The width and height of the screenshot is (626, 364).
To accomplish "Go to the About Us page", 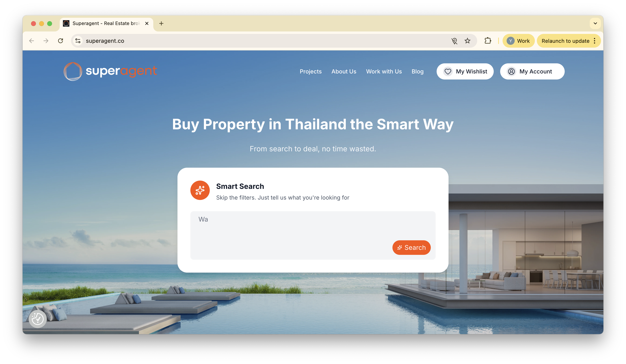I will [x=344, y=72].
